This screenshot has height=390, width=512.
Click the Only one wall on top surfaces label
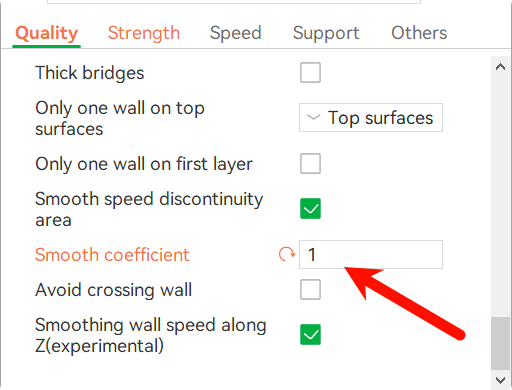[x=120, y=118]
